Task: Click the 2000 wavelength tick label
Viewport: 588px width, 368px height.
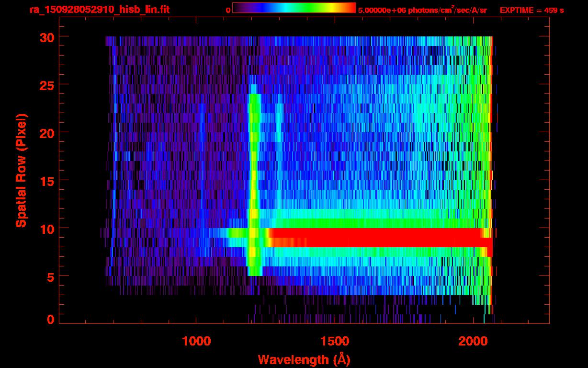Action: 473,341
